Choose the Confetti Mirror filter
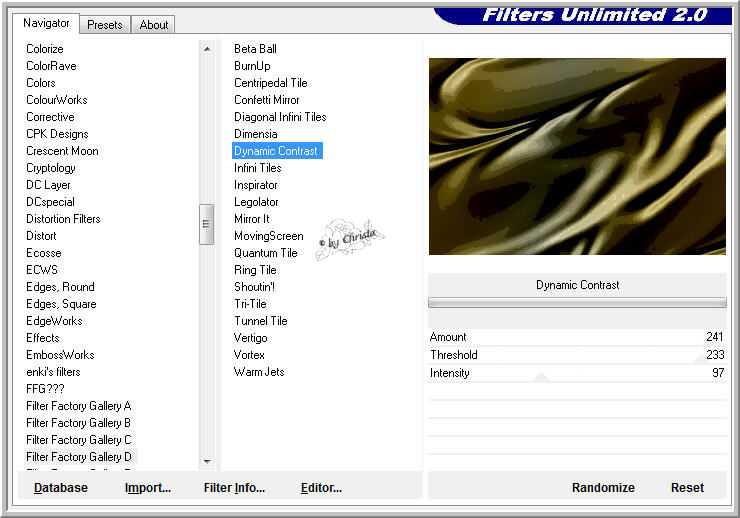 [x=267, y=100]
